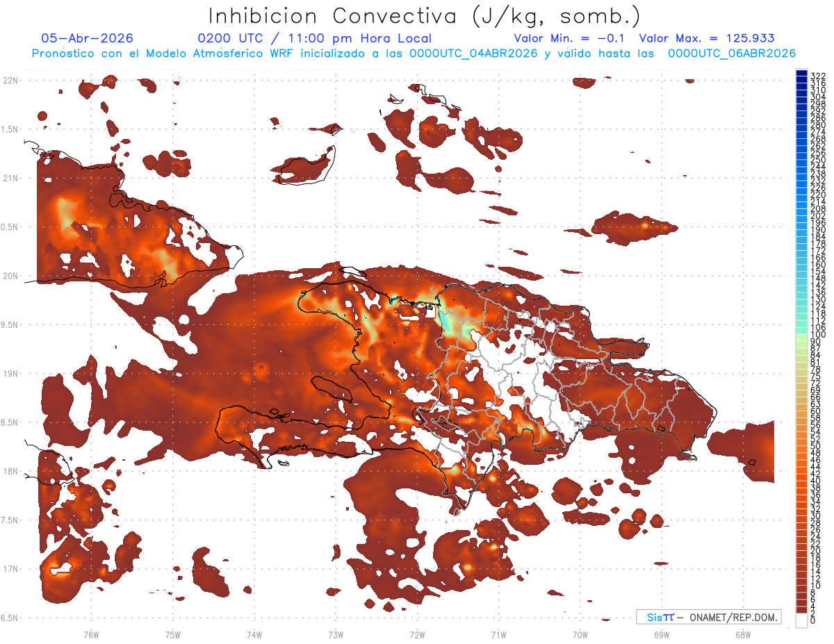Click the 20N latitude axis label
Viewport: 834px width, 644px height.
tap(10, 276)
